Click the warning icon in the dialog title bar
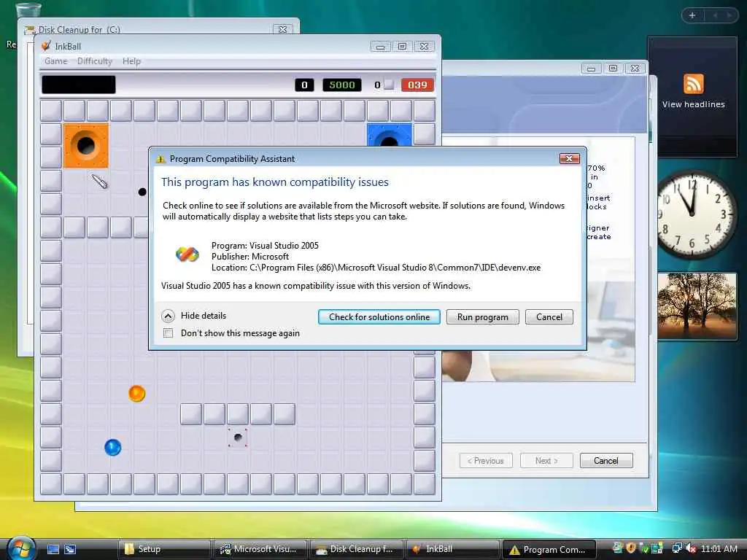The image size is (747, 560). tap(160, 159)
